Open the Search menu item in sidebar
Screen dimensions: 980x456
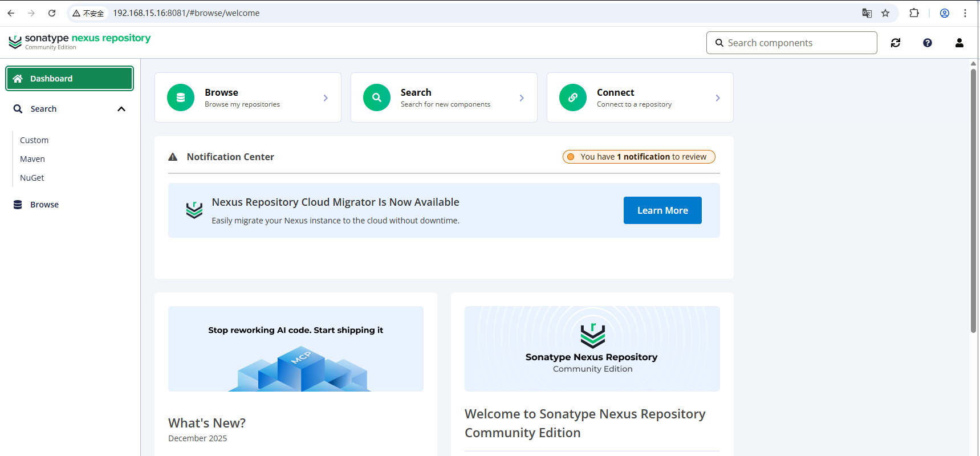70,109
